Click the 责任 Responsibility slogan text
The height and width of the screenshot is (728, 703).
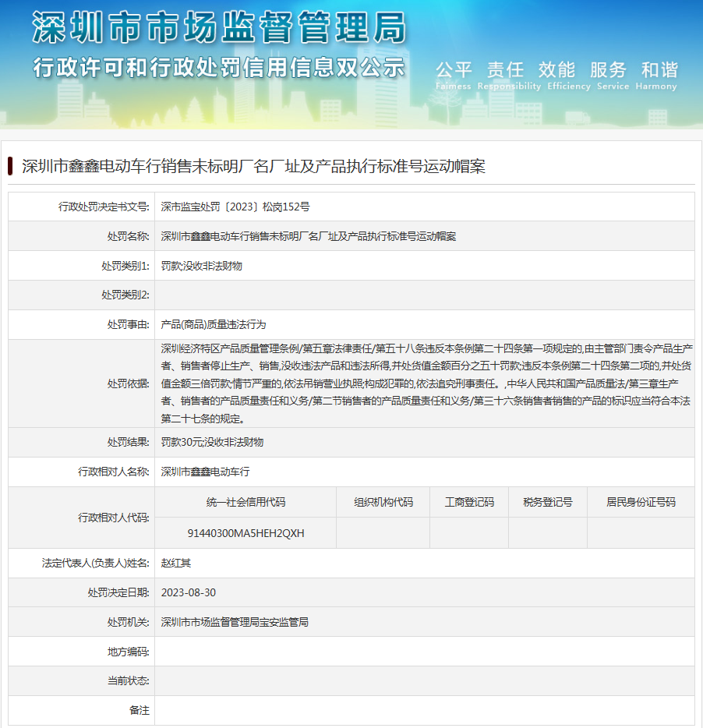pyautogui.click(x=509, y=76)
